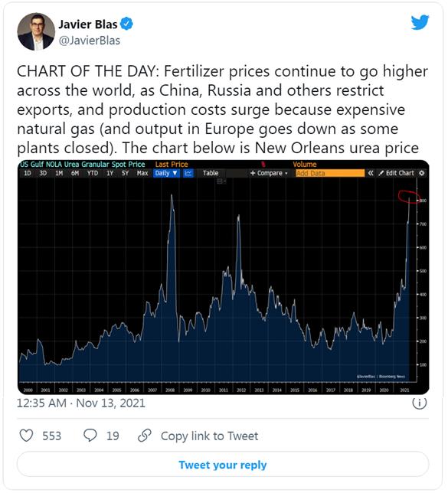Collapse panel with double chevron icon
The width and height of the screenshot is (448, 493).
(371, 173)
